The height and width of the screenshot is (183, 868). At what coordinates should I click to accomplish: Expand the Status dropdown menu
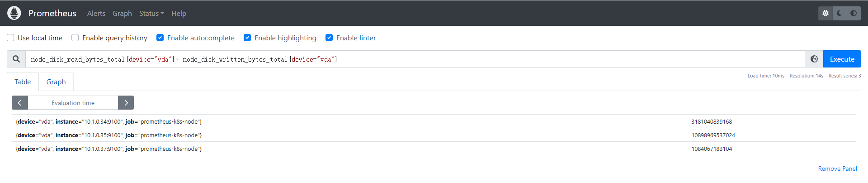[151, 14]
